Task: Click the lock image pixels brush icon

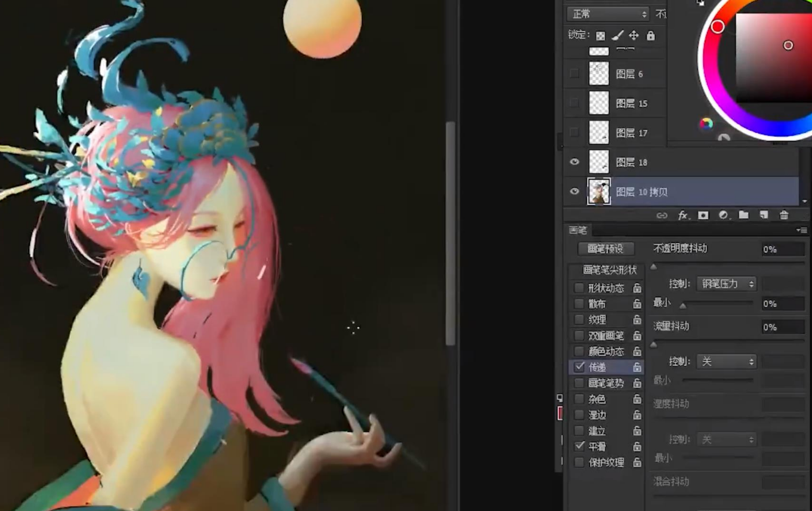Action: pos(618,36)
